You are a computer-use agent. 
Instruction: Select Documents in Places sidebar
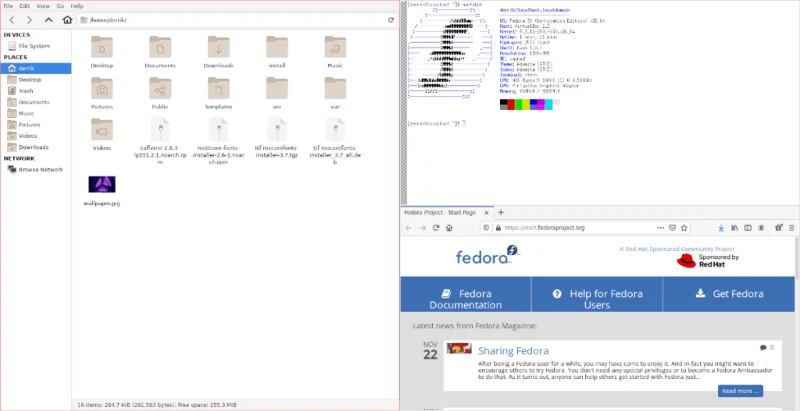pos(36,102)
